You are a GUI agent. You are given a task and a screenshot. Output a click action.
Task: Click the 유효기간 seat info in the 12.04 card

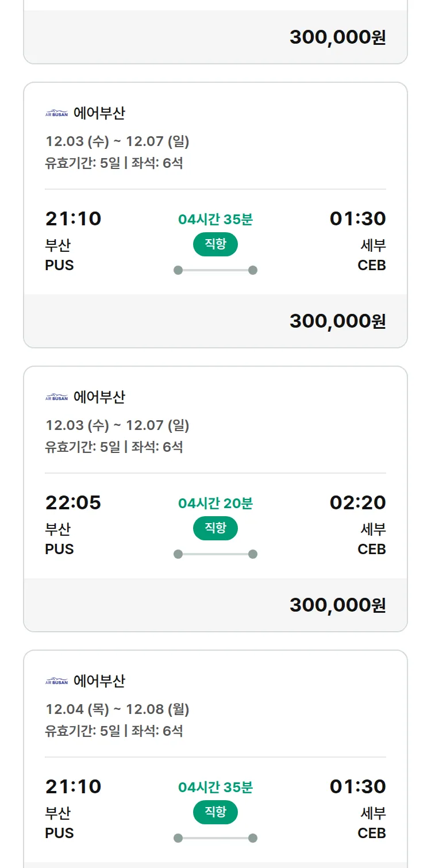click(x=114, y=731)
